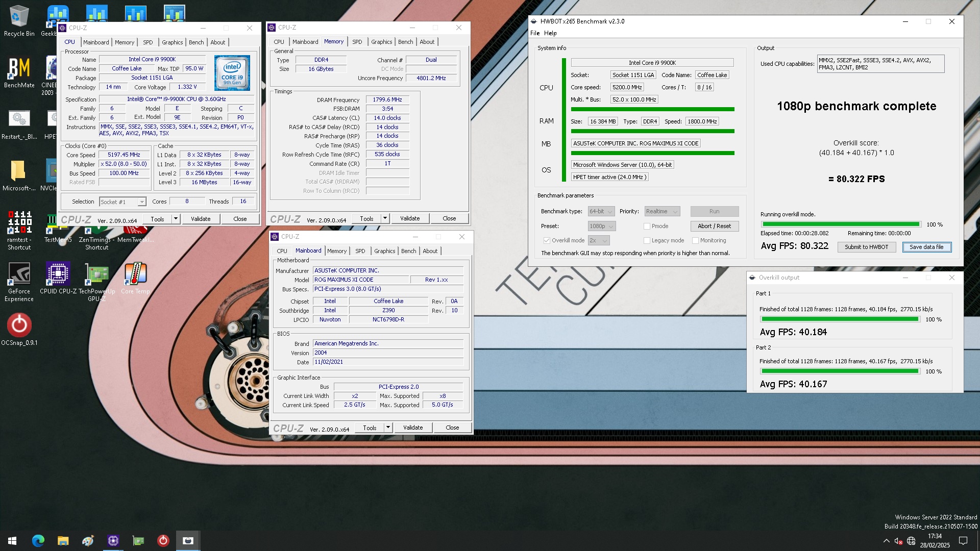980x551 pixels.
Task: Click the Intel Core i9 logo in CPU-Z
Action: click(232, 73)
